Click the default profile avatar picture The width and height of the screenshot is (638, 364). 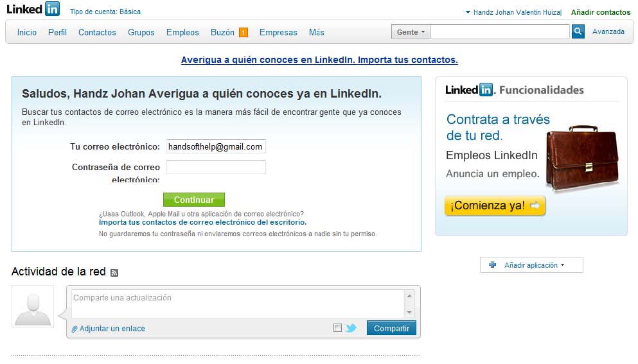(33, 307)
